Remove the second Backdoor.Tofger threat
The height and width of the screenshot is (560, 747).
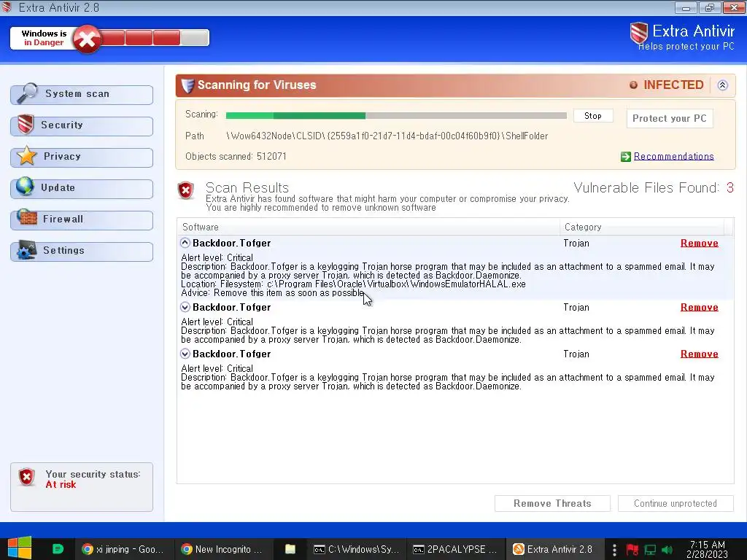click(x=700, y=308)
